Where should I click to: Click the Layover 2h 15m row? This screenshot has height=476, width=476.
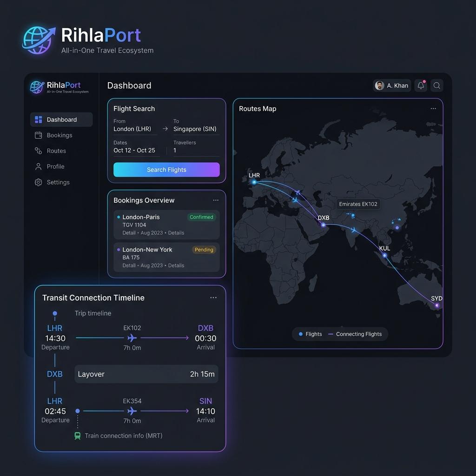[x=146, y=374]
